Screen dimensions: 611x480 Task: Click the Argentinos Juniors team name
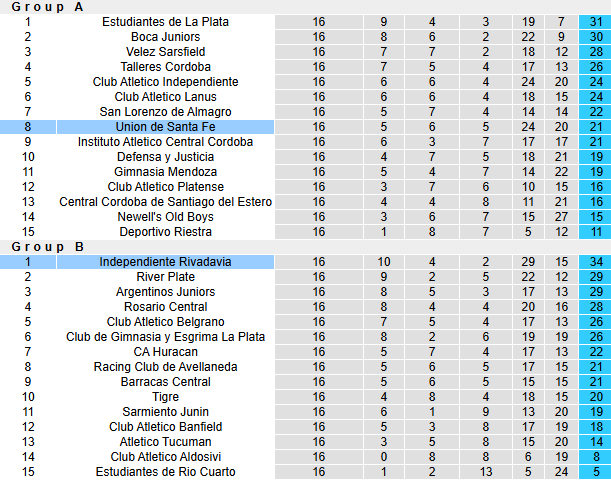(x=165, y=292)
